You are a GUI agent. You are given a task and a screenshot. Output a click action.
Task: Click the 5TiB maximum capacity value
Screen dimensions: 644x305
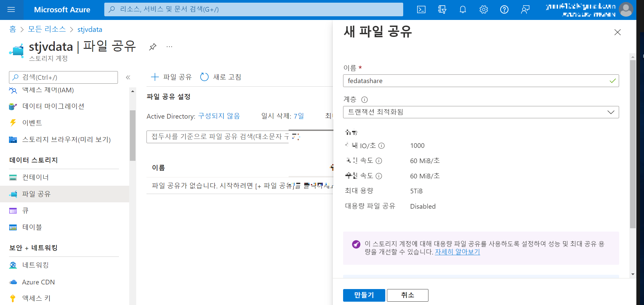point(416,191)
